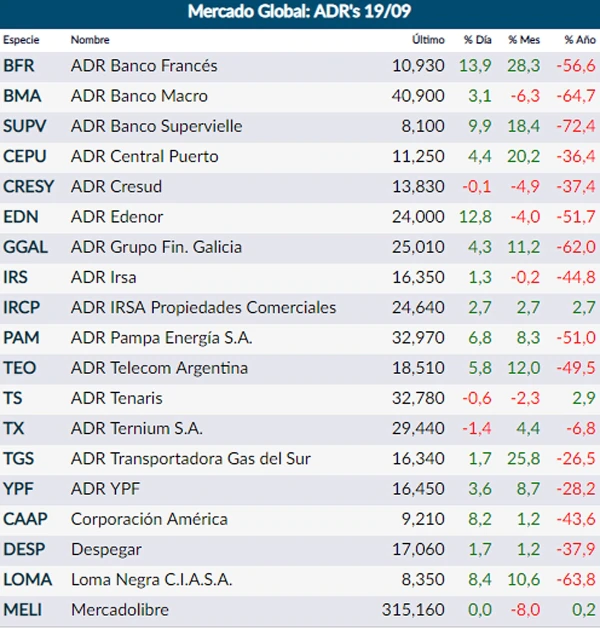Screen dimensions: 600x630
Task: Click the % Mes column header
Action: coord(524,40)
